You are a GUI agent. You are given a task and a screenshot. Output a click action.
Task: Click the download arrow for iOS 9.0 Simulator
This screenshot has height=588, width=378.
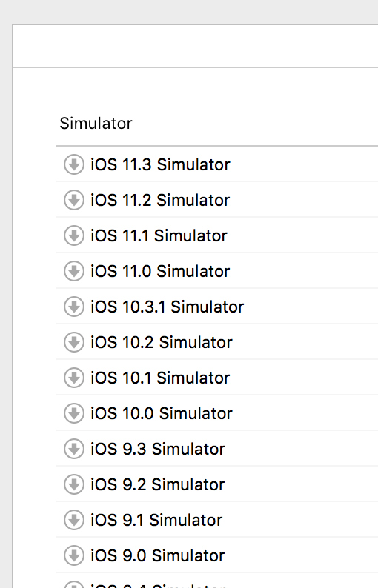click(x=74, y=555)
